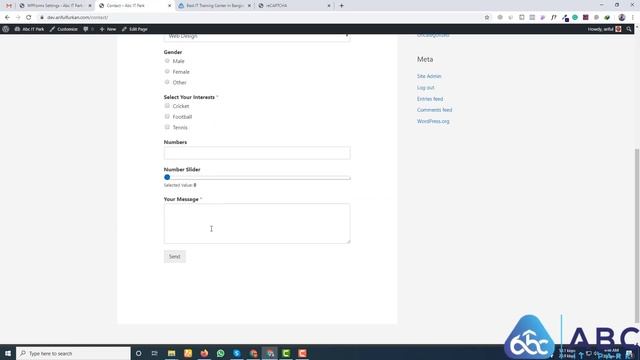Click in the Numbers input field
The height and width of the screenshot is (360, 640).
[x=257, y=153]
